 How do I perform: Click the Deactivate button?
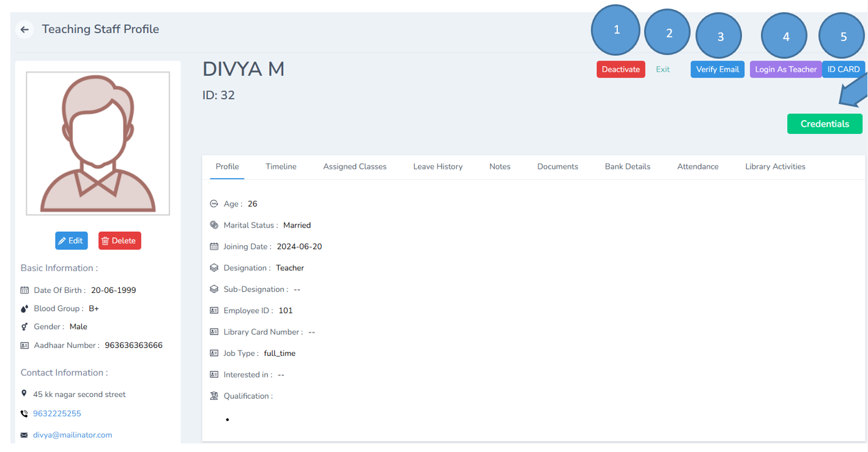620,69
